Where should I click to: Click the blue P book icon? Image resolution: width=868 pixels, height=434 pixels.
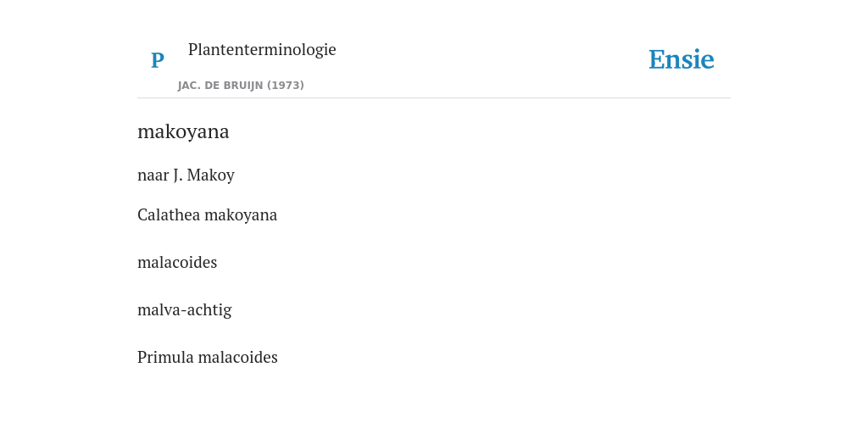pos(157,60)
